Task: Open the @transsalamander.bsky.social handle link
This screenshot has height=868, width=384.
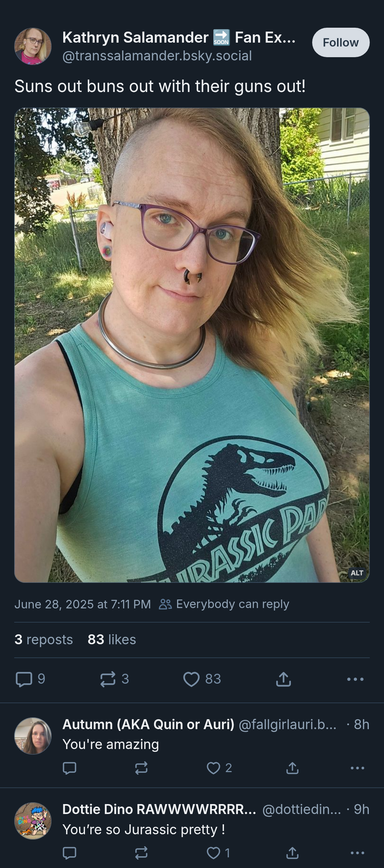Action: pos(157,56)
